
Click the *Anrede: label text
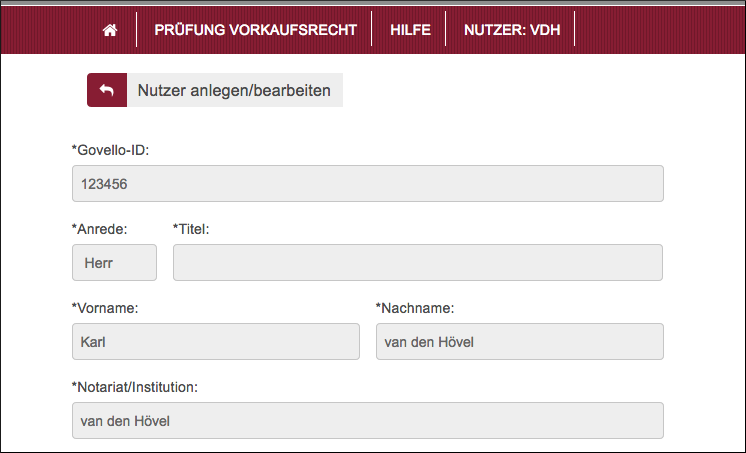point(99,229)
